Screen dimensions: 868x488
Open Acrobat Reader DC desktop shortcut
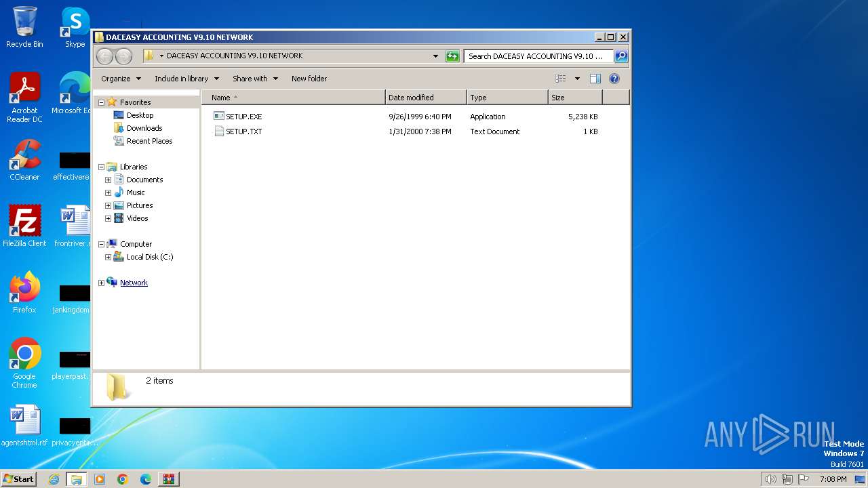(24, 98)
